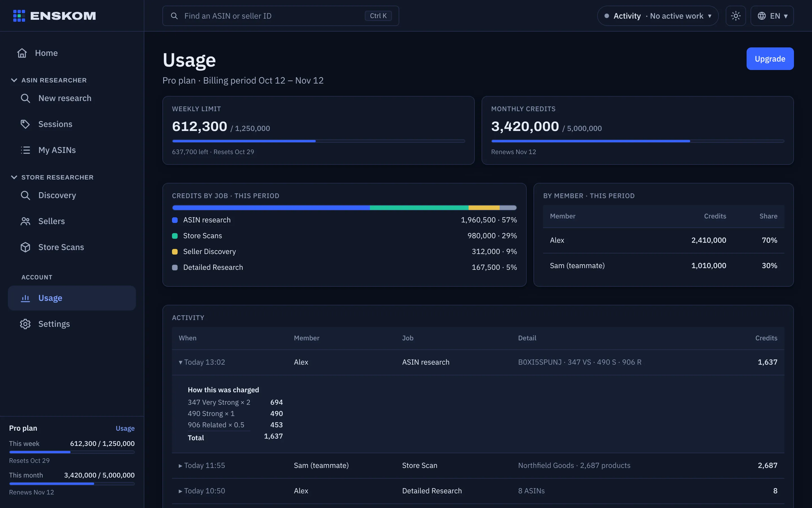The image size is (812, 508).
Task: Click the Upgrade button
Action: click(x=770, y=59)
